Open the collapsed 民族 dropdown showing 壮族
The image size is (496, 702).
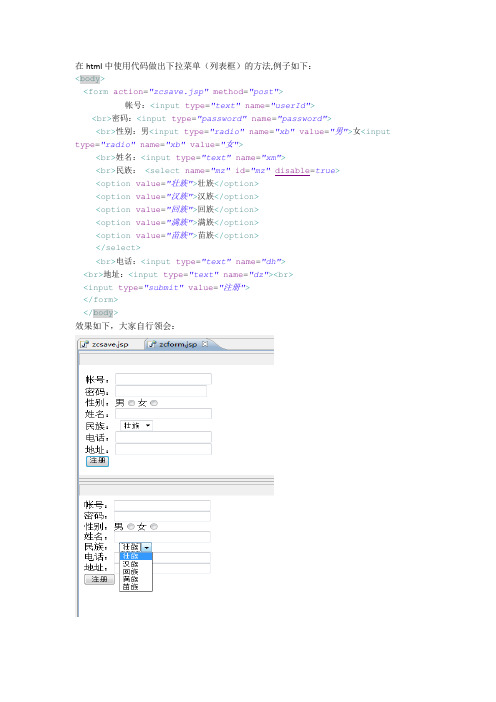[136, 425]
